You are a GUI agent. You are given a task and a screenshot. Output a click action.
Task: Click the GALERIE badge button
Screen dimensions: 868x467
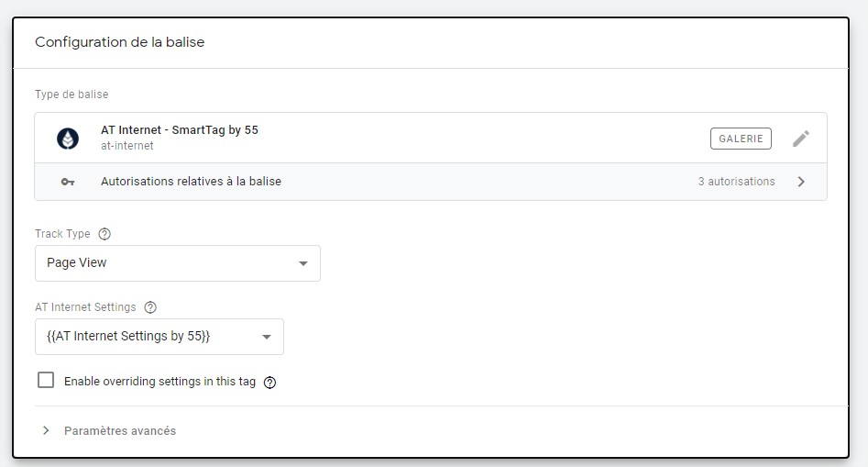(x=741, y=139)
